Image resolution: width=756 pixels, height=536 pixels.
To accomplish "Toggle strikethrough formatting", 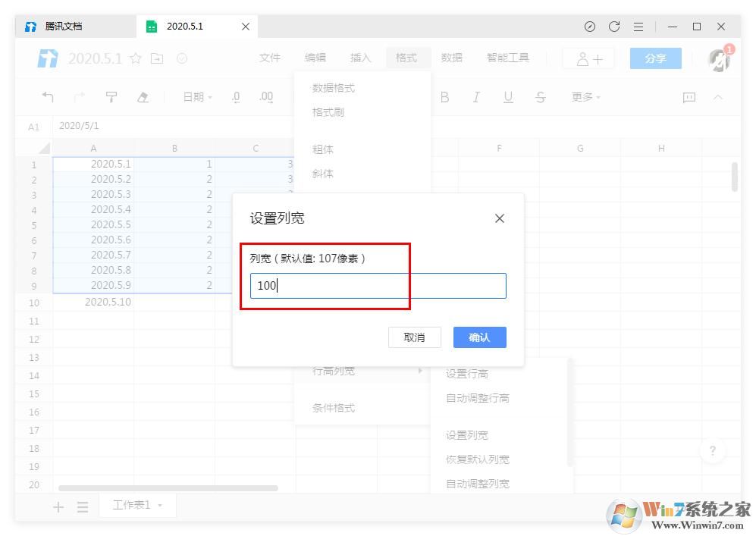I will tap(540, 97).
